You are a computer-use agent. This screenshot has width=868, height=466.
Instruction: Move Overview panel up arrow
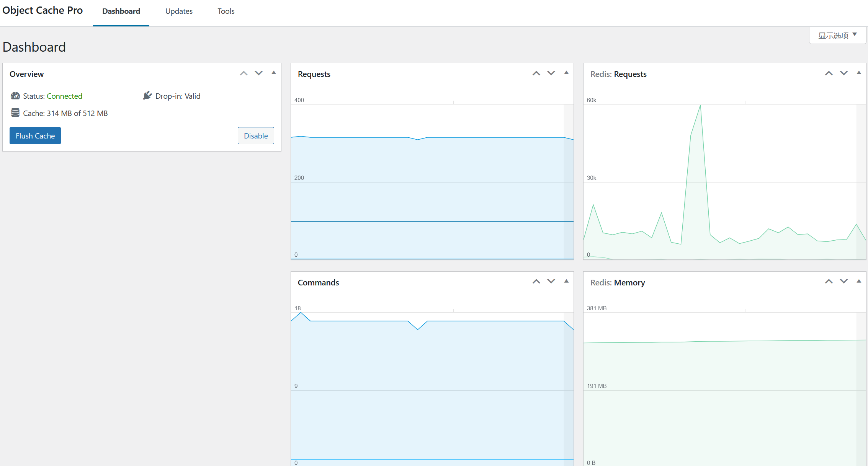pyautogui.click(x=244, y=73)
